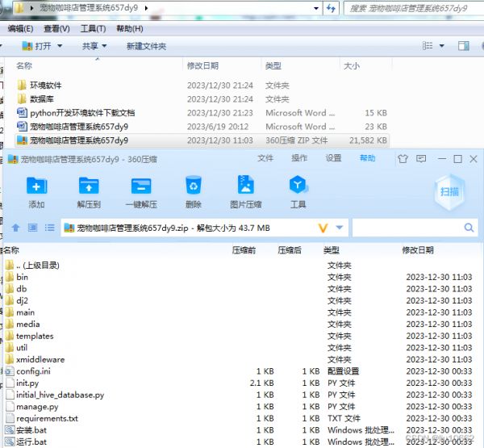Open the 编辑(E) menu in Explorer
The height and width of the screenshot is (448, 484).
(20, 29)
